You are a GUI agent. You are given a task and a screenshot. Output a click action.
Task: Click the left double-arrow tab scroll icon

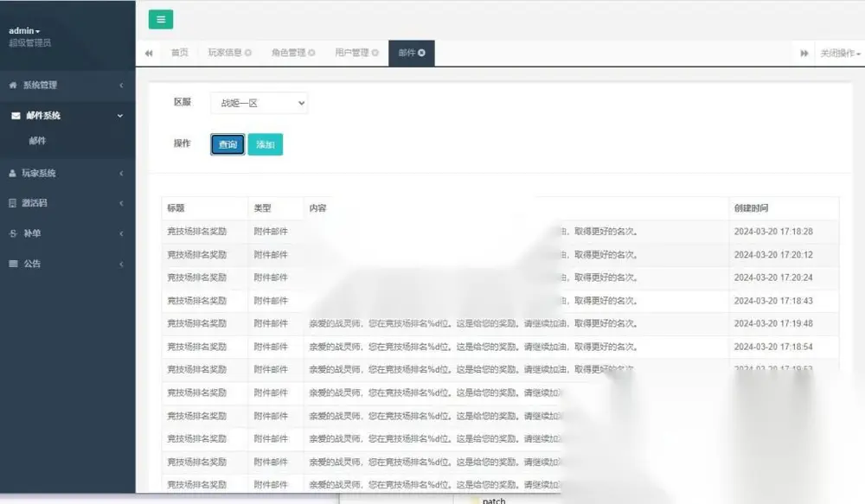[x=149, y=53]
